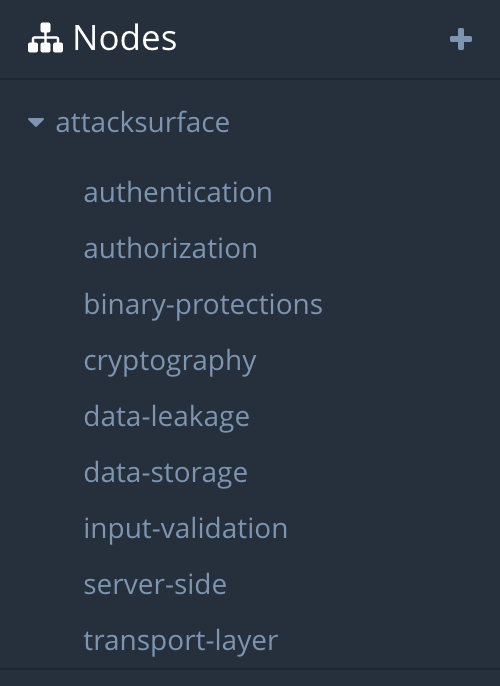Select the transport-layer node
The image size is (500, 686).
tap(181, 641)
